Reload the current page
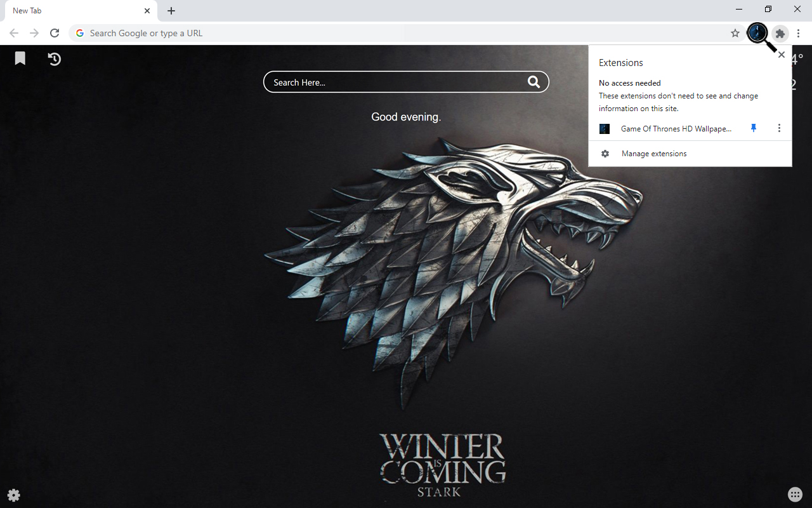The height and width of the screenshot is (508, 812). click(55, 33)
